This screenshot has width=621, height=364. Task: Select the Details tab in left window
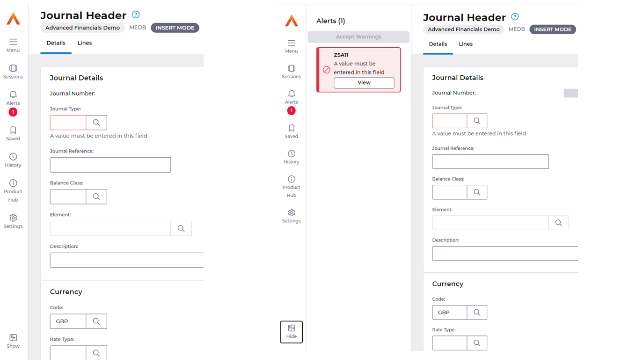click(x=56, y=43)
